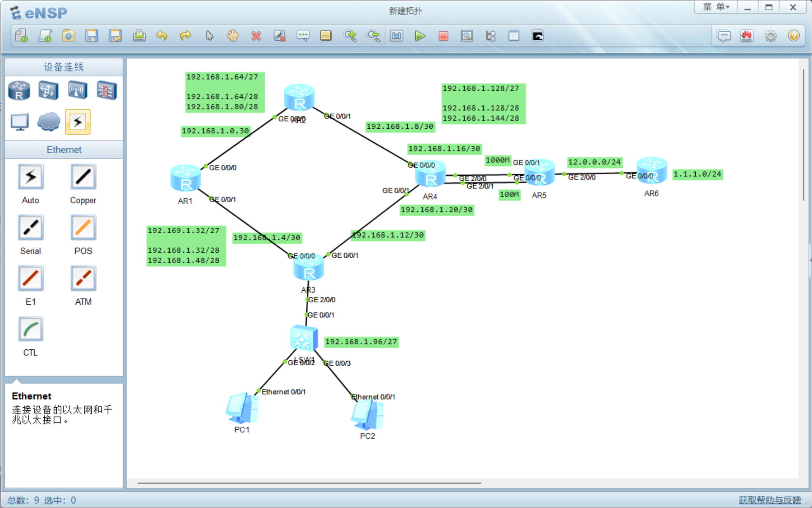
Task: Click the Stop devices red square button
Action: 443,36
